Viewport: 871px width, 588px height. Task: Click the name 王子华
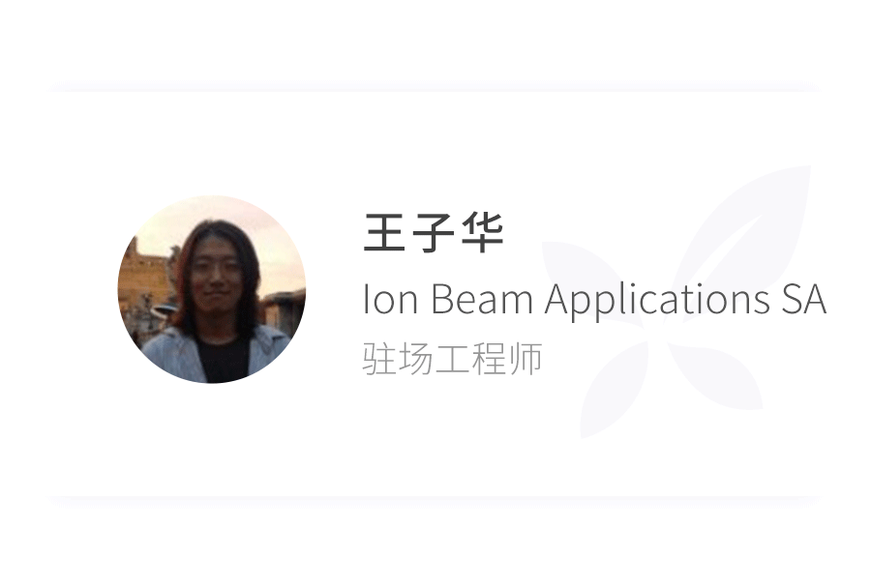click(434, 233)
